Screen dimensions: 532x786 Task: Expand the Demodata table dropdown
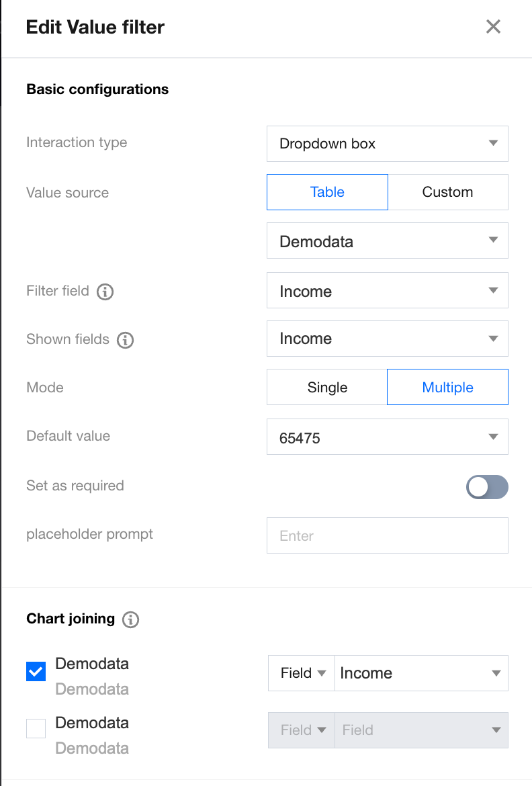click(387, 241)
